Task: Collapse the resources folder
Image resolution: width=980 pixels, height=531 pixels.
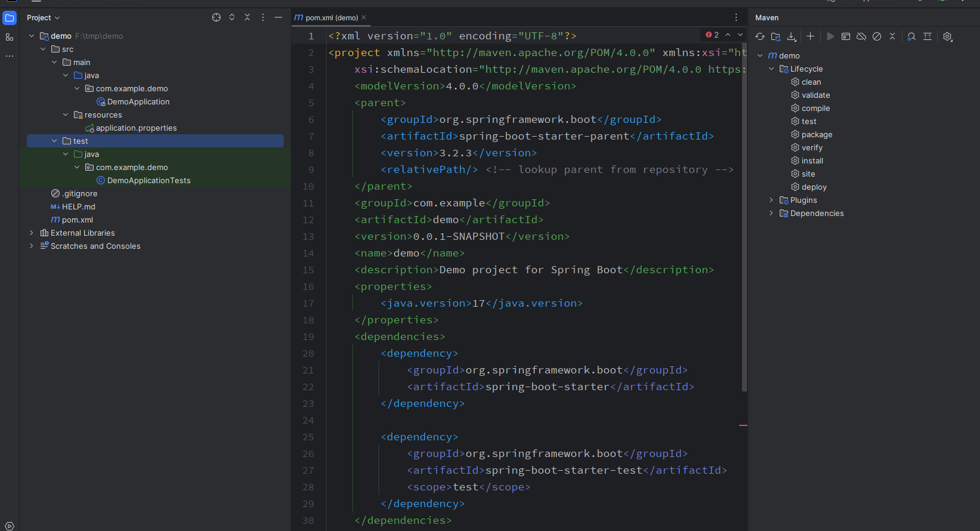Action: (66, 115)
